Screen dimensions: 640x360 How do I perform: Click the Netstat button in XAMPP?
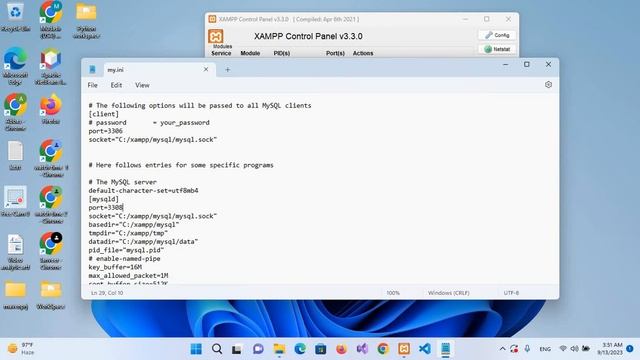[497, 49]
